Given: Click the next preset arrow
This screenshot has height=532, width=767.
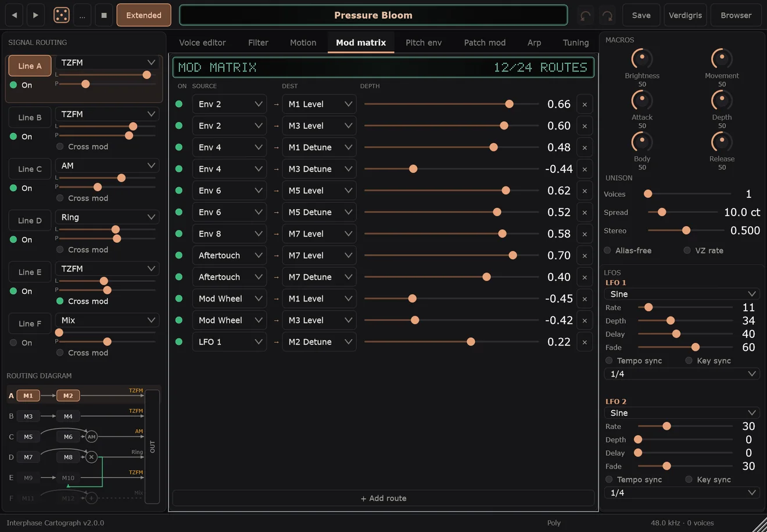Looking at the screenshot, I should pos(35,15).
